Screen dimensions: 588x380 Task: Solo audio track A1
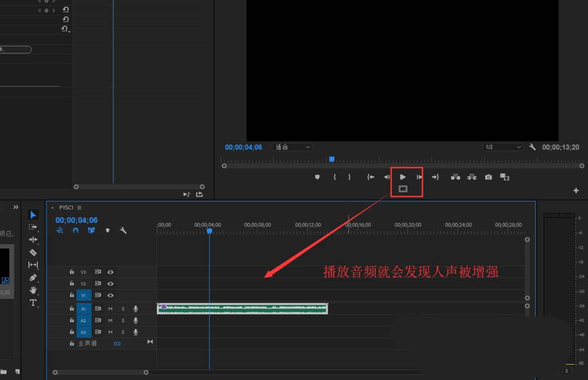123,309
